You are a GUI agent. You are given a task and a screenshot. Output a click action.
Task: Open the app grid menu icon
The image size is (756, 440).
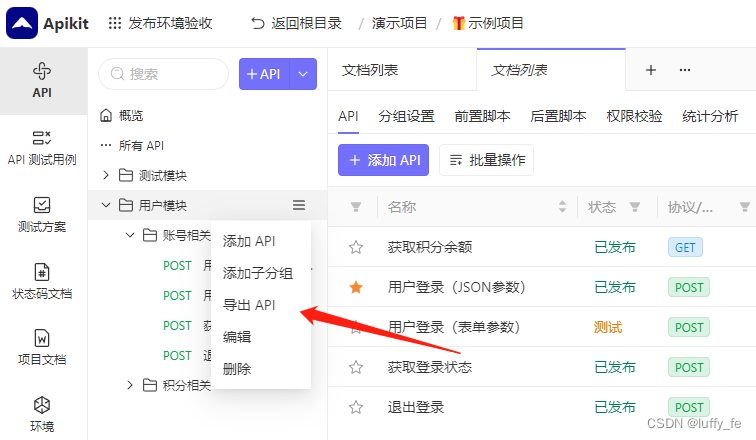(115, 23)
